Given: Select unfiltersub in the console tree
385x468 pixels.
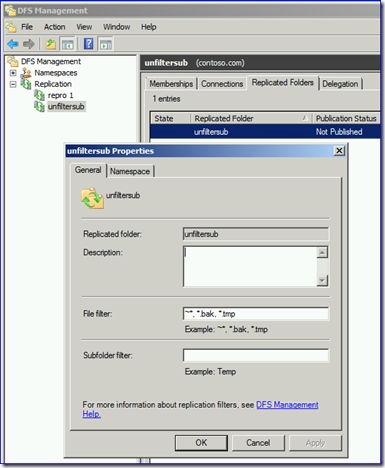Looking at the screenshot, I should point(66,107).
